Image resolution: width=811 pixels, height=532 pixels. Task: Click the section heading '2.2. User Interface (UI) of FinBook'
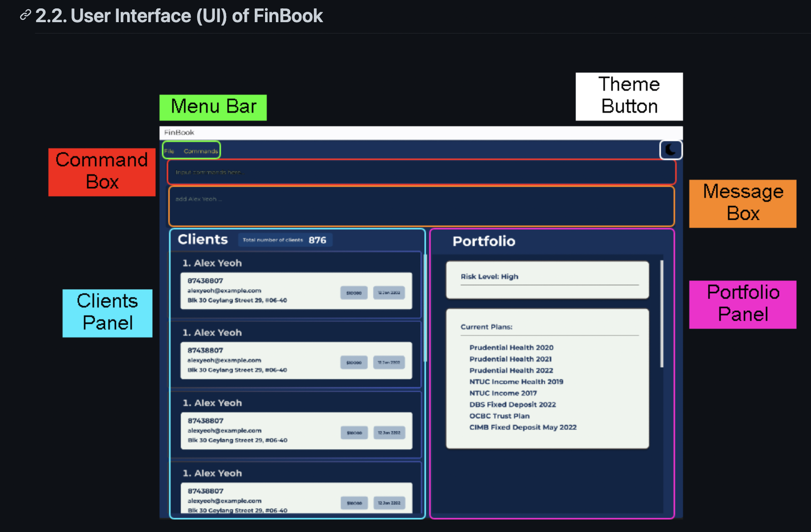point(179,16)
